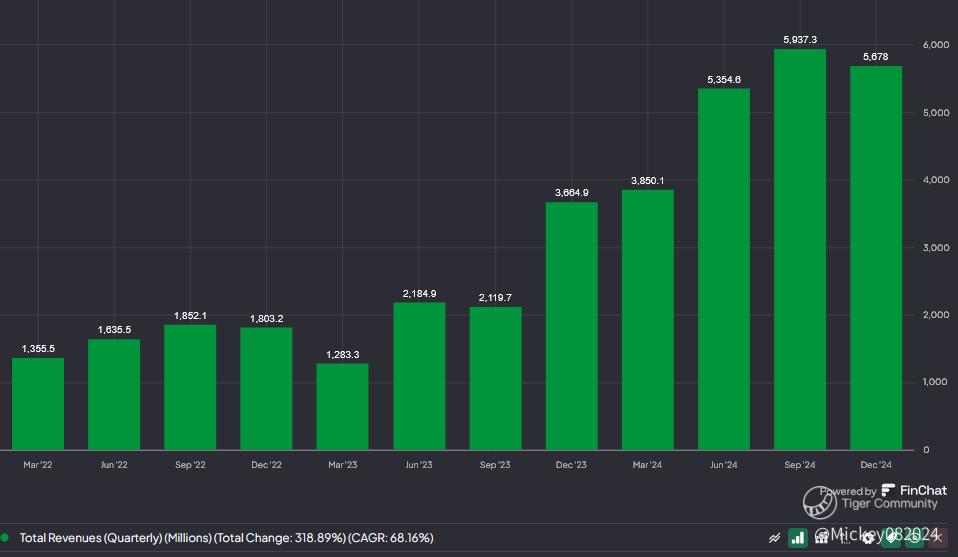Remove the series with the red X icon

(938, 538)
